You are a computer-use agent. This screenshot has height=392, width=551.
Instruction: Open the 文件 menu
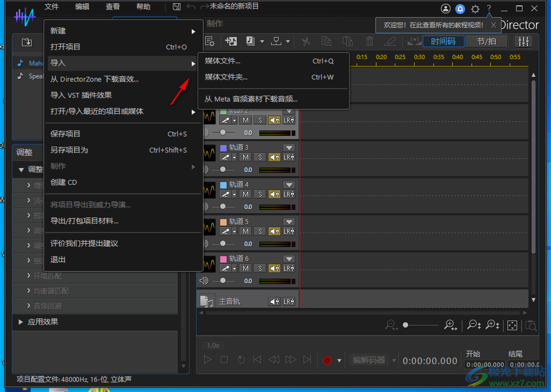[52, 6]
